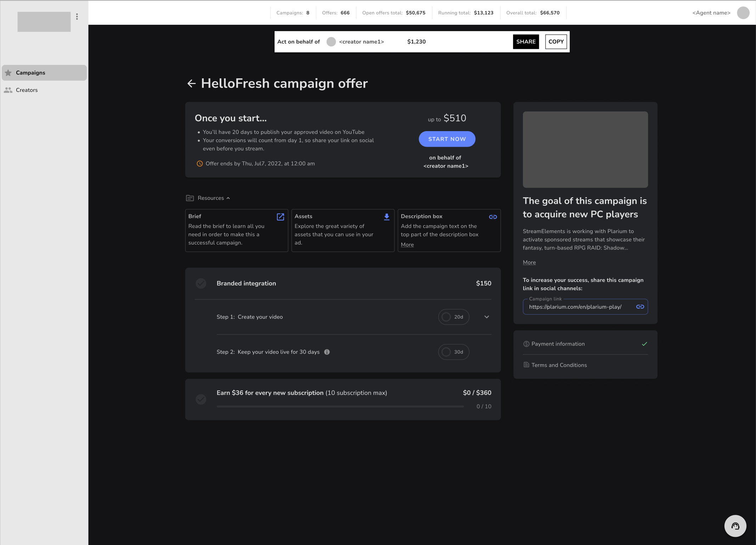Open the sidebar three-dot options menu

77,17
